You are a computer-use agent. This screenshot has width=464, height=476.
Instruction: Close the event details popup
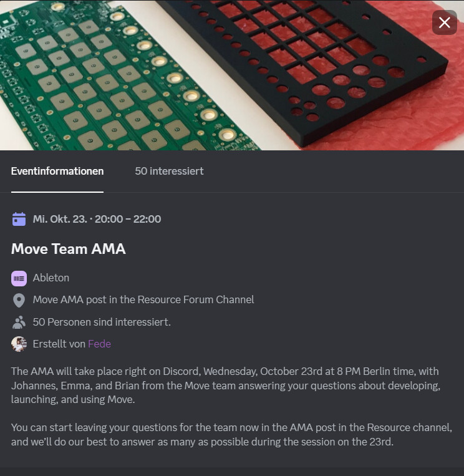point(444,22)
